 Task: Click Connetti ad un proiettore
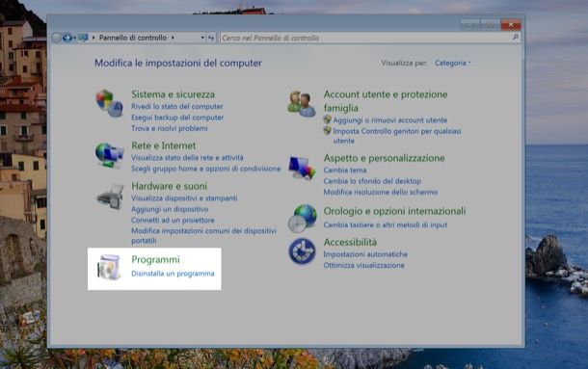pyautogui.click(x=173, y=220)
